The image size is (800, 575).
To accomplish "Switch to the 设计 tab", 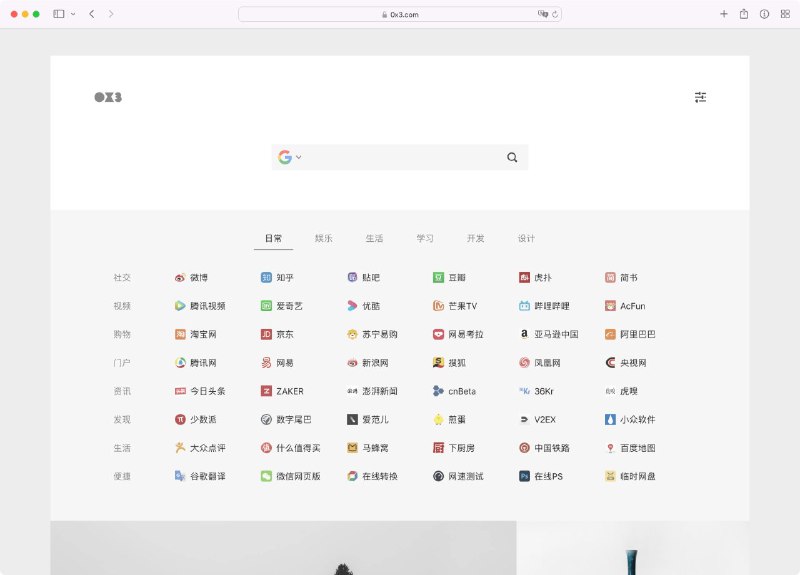I will (526, 238).
